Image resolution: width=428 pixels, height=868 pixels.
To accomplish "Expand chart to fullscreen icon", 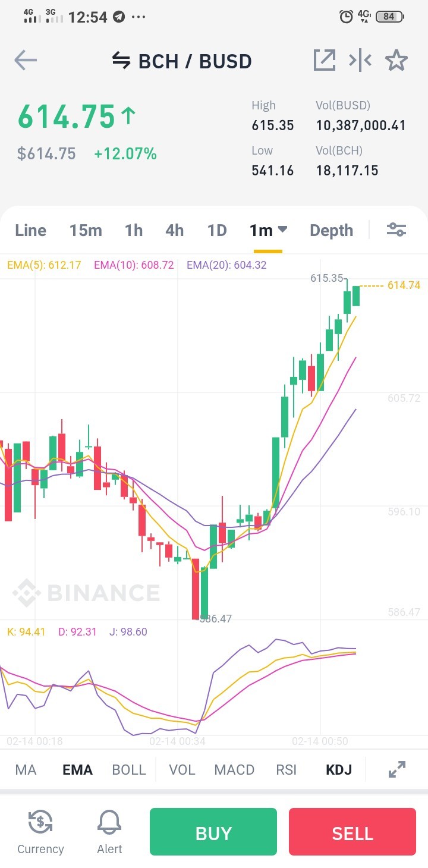I will click(x=397, y=769).
